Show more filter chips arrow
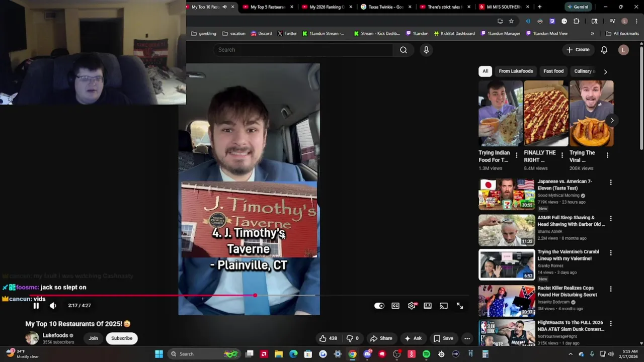This screenshot has width=644, height=362. (x=605, y=71)
